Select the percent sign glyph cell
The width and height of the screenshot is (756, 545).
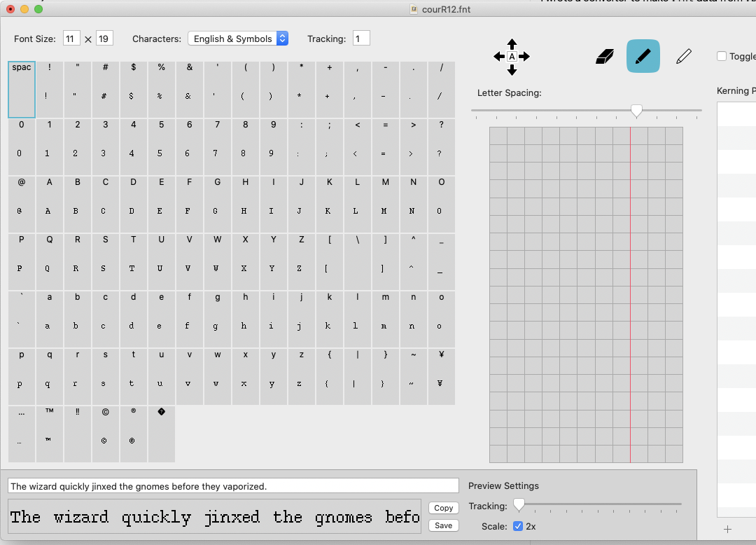pyautogui.click(x=161, y=90)
